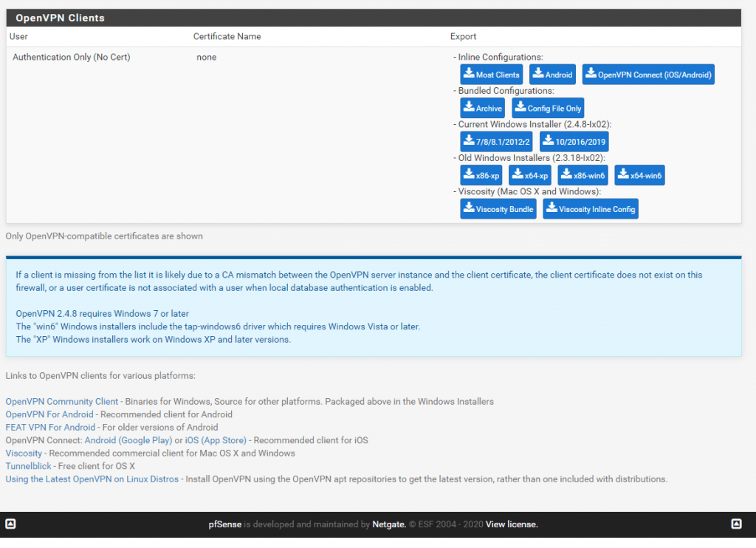Open Using the Latest OpenVPN on Linux Distros
Image resolution: width=756 pixels, height=548 pixels.
(92, 479)
